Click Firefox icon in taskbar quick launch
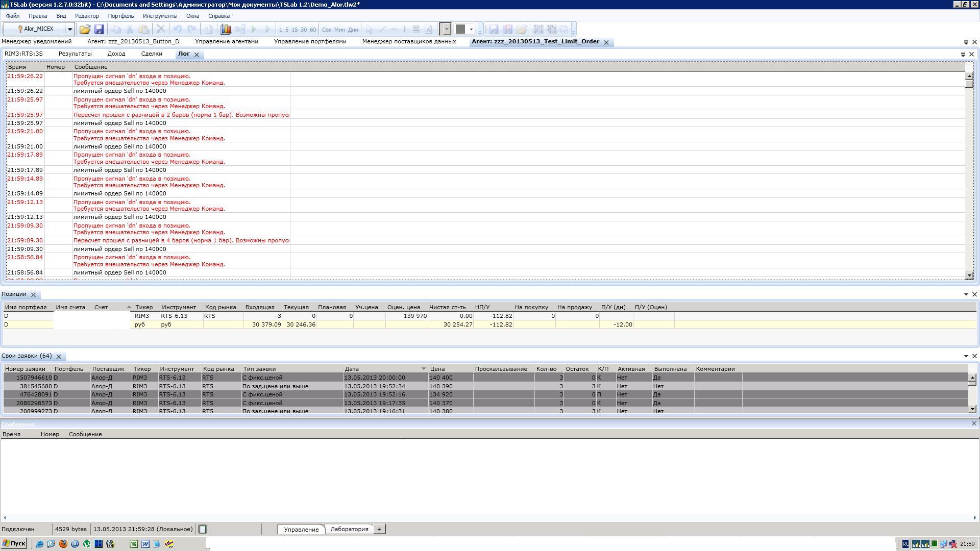Image resolution: width=980 pixels, height=551 pixels. click(x=63, y=544)
